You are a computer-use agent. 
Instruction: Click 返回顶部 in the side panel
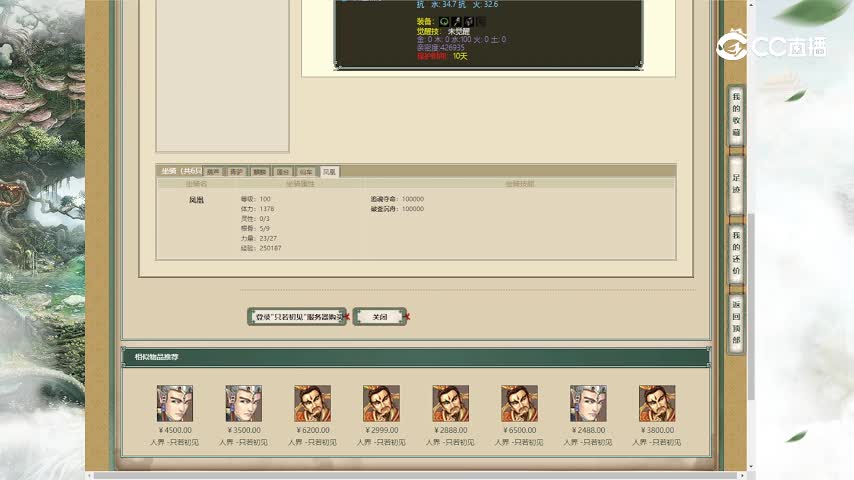click(x=736, y=322)
